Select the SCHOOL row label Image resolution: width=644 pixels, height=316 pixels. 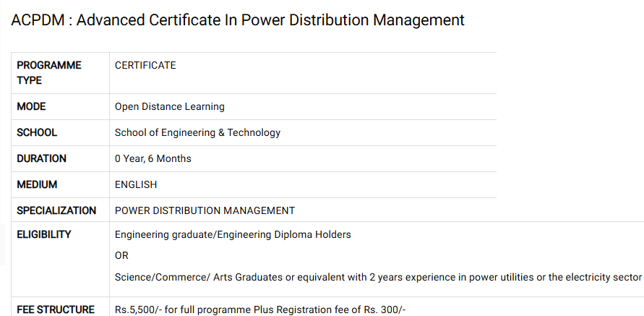click(37, 132)
